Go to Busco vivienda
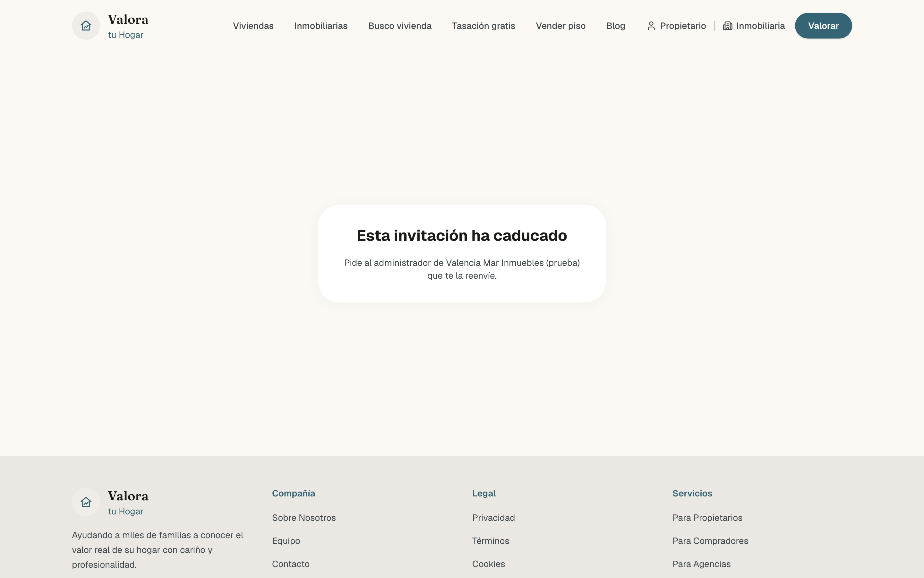The image size is (924, 578). (400, 26)
